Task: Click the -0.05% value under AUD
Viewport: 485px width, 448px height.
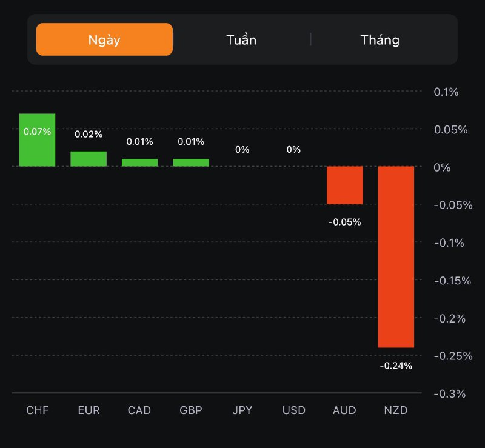Action: (345, 222)
